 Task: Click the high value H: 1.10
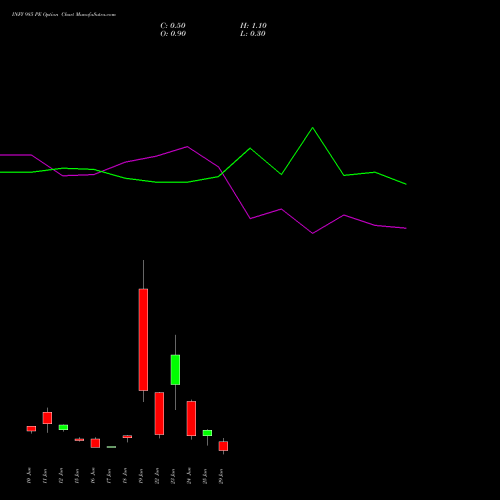click(253, 26)
